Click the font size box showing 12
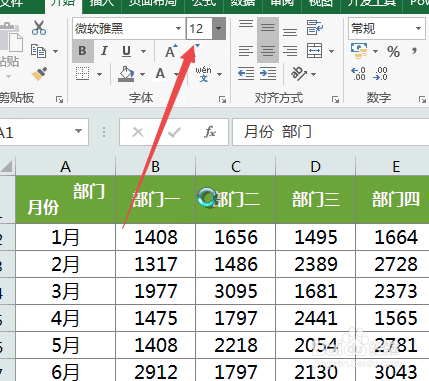 pos(199,29)
